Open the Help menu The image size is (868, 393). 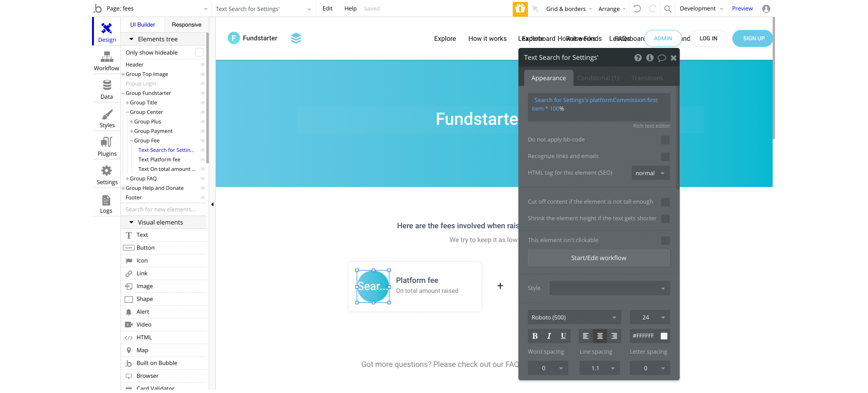coord(351,9)
